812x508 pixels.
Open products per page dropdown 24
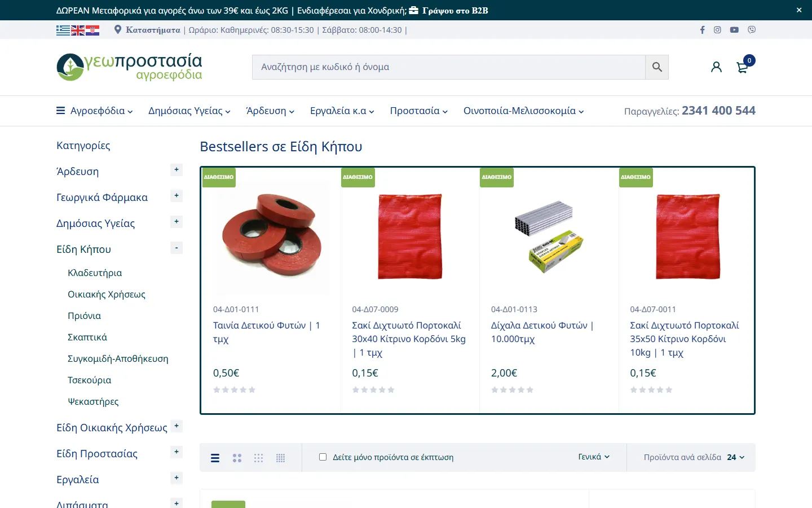(735, 457)
